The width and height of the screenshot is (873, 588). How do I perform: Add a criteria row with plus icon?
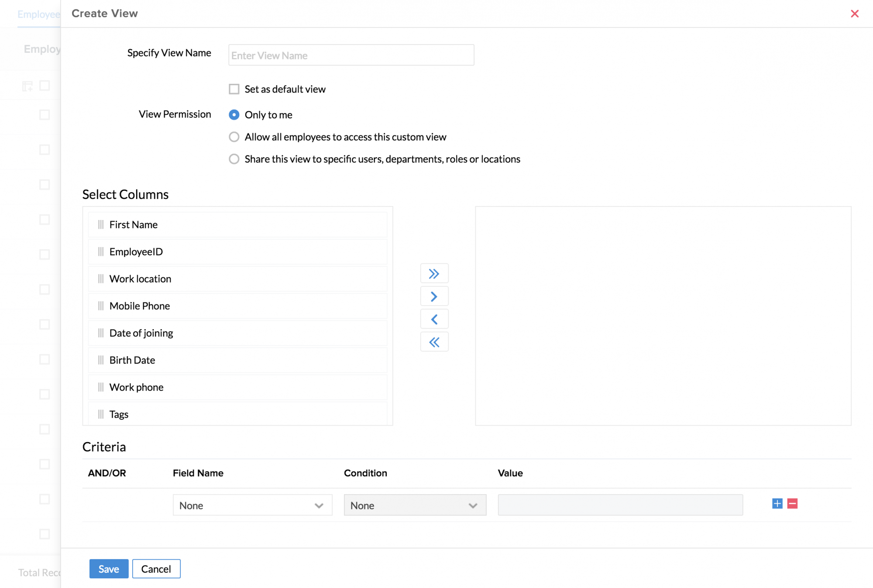click(777, 504)
